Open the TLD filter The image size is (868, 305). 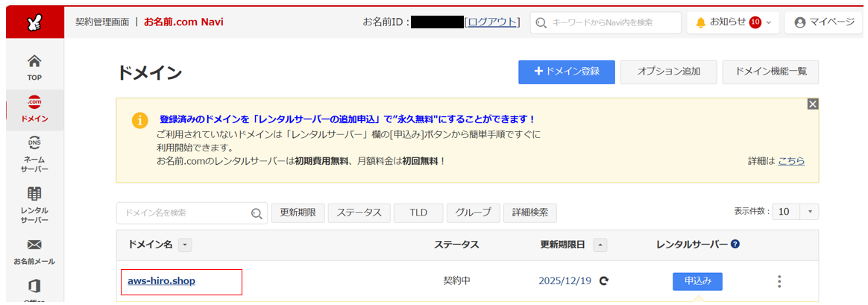tap(418, 213)
